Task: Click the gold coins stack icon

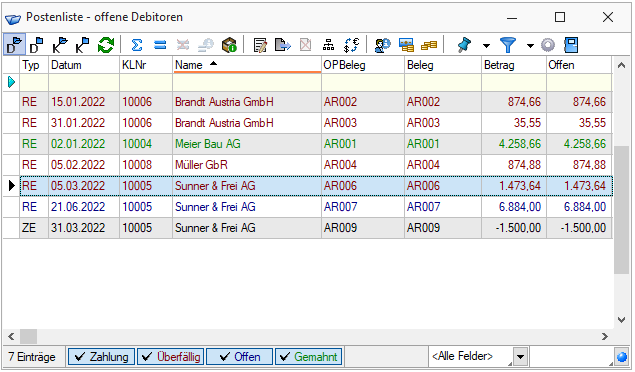Action: click(429, 45)
